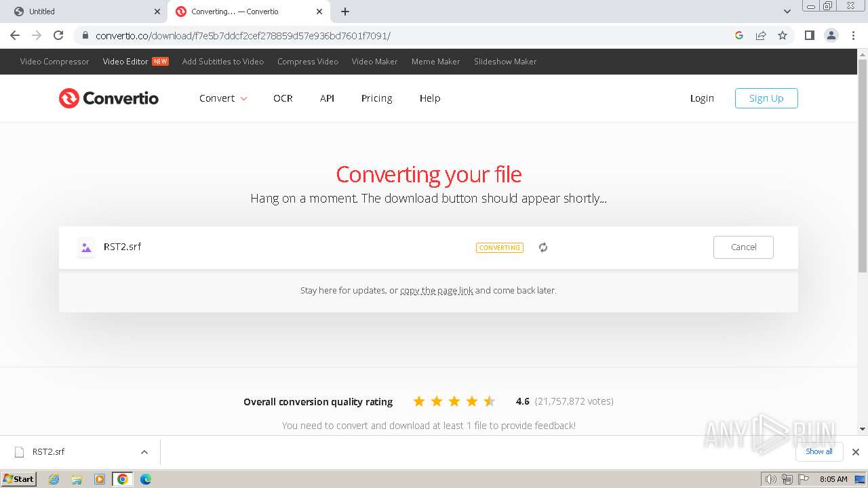Click the CONVERTING status badge

[500, 248]
